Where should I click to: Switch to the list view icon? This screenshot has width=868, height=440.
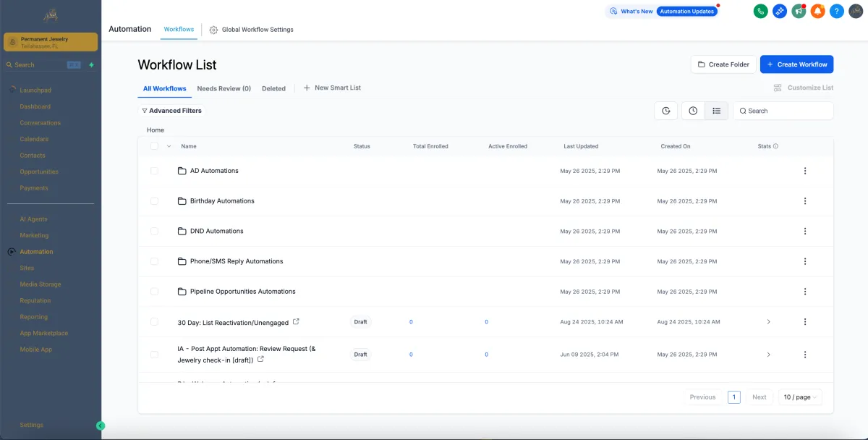pyautogui.click(x=716, y=111)
